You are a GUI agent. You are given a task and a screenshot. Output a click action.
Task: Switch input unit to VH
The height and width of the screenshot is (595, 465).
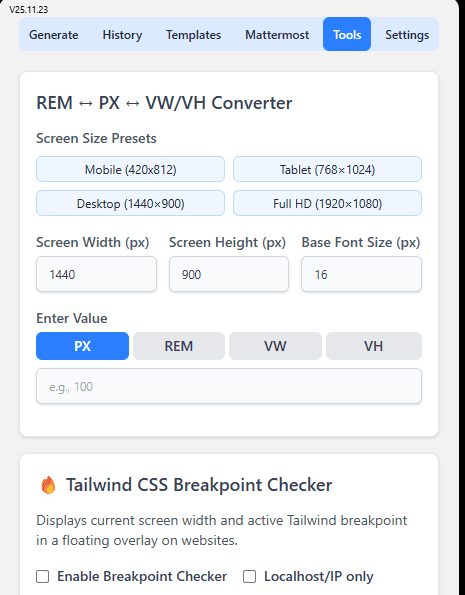(x=374, y=346)
